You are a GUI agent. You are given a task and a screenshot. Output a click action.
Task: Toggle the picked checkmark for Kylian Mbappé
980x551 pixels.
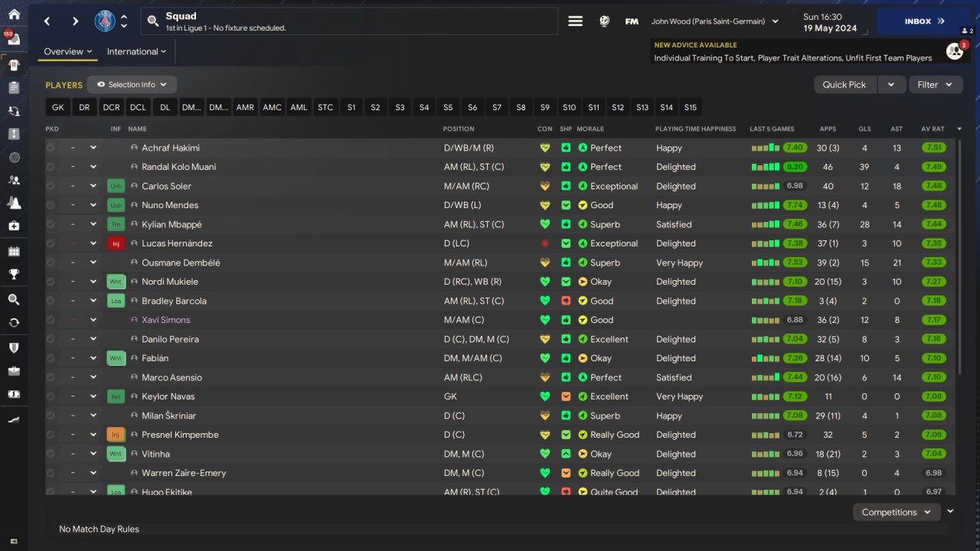pos(51,224)
